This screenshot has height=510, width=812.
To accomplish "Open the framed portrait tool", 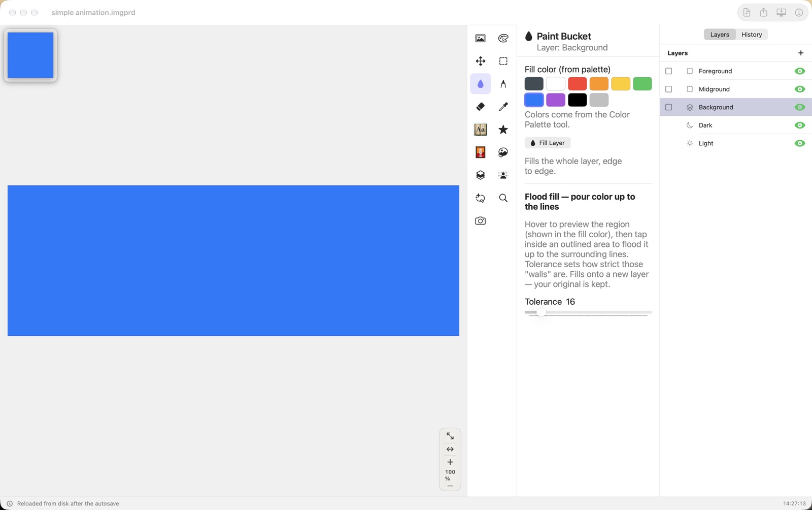I will point(480,152).
